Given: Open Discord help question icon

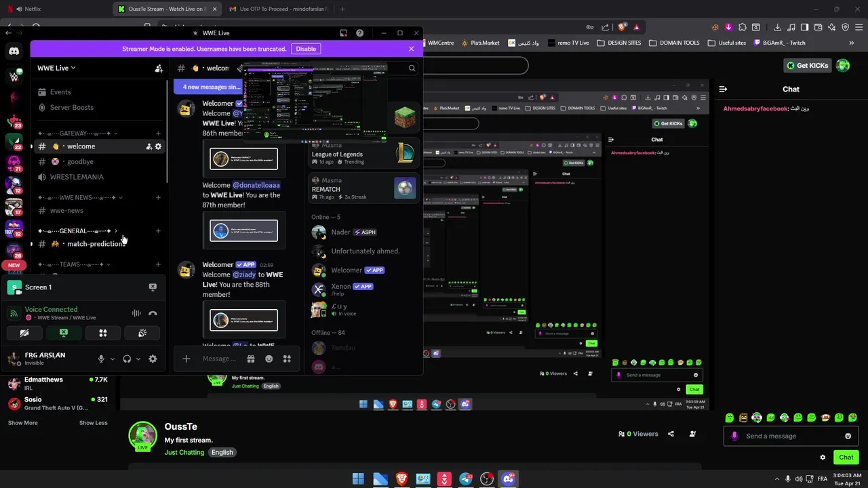Looking at the screenshot, I should [x=359, y=33].
